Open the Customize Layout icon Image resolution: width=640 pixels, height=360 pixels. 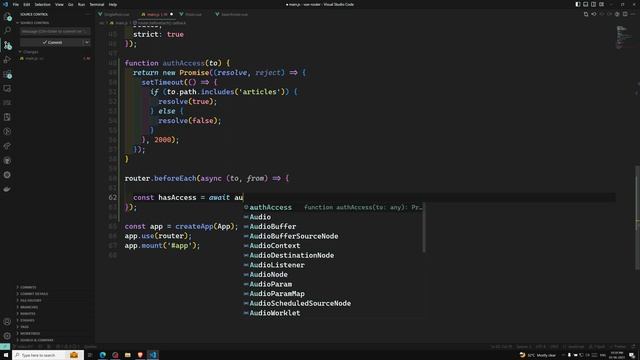pyautogui.click(x=602, y=4)
